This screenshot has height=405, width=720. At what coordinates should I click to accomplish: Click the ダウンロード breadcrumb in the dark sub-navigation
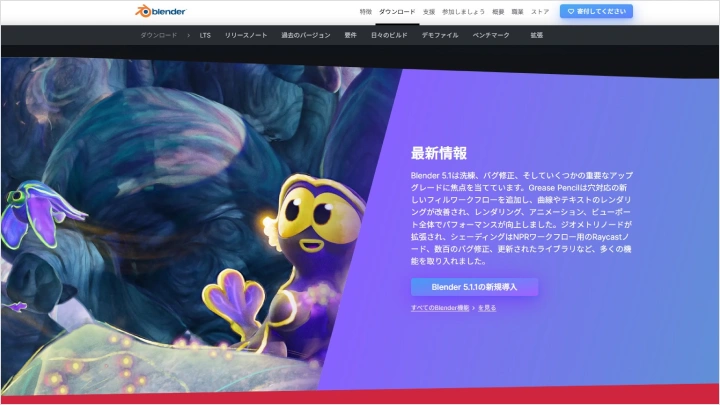point(158,35)
